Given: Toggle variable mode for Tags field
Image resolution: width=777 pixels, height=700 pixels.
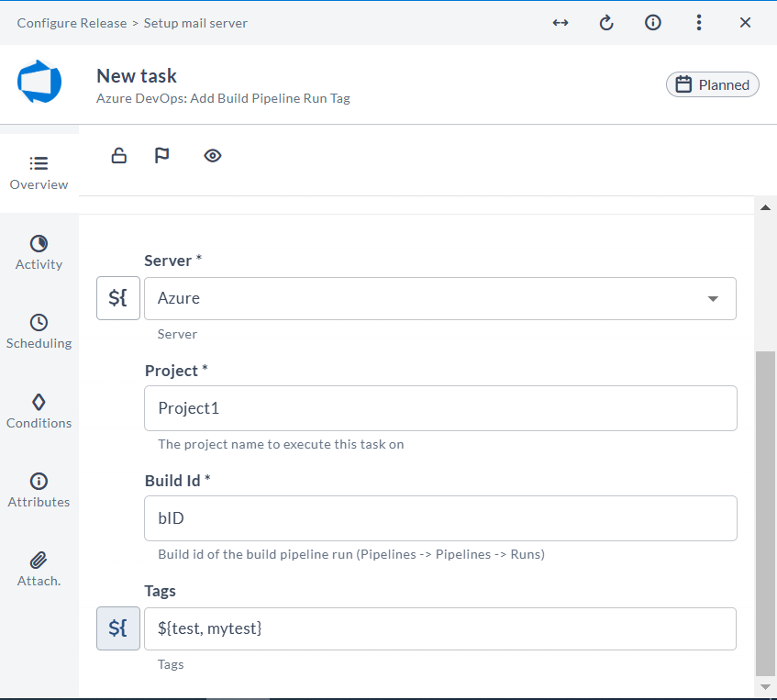Looking at the screenshot, I should [x=118, y=628].
